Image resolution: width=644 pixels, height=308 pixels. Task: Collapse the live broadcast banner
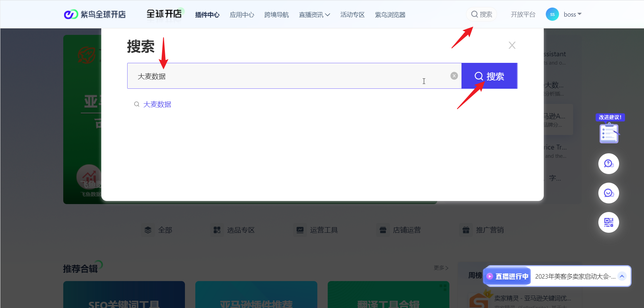pyautogui.click(x=622, y=276)
